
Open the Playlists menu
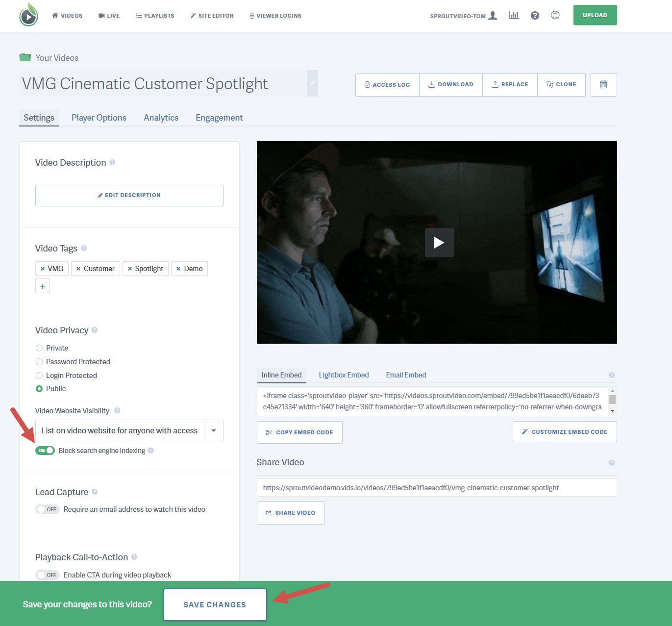155,16
